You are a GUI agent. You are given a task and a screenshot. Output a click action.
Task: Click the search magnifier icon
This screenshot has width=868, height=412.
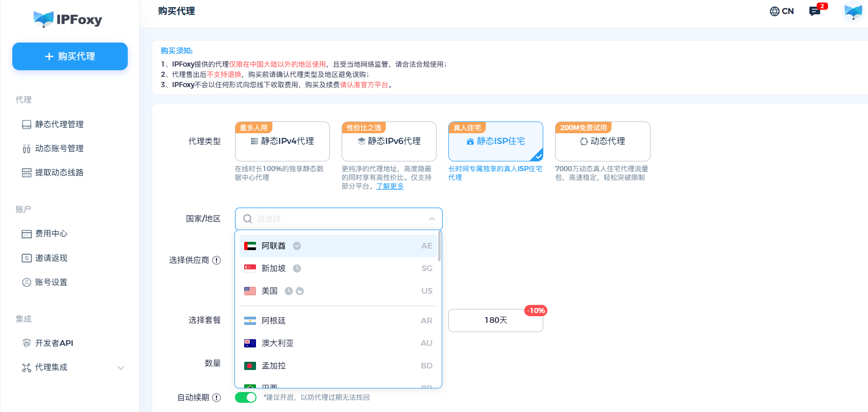click(247, 219)
